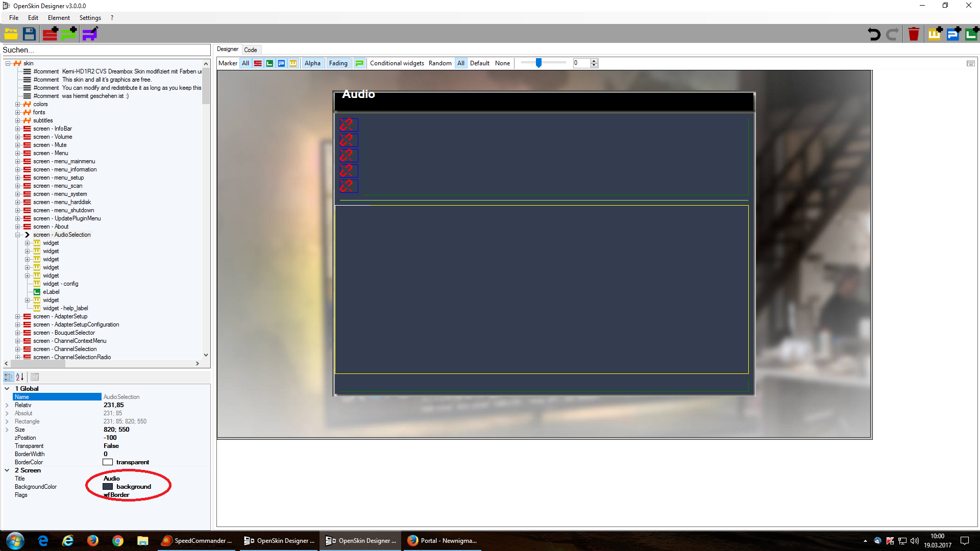
Task: Click the BackgroundColor swatch
Action: (x=108, y=487)
